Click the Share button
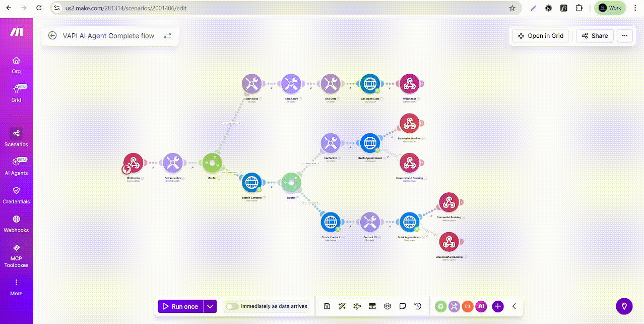Image resolution: width=644 pixels, height=324 pixels. [x=595, y=36]
